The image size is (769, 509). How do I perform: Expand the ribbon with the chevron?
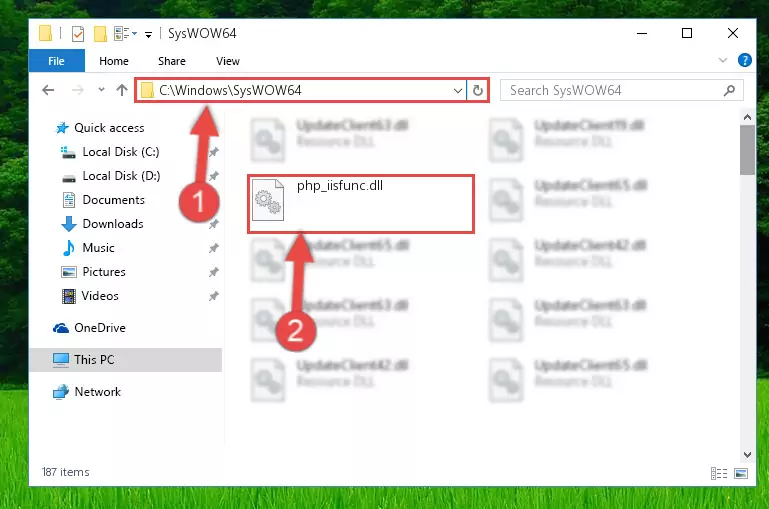tap(722, 60)
